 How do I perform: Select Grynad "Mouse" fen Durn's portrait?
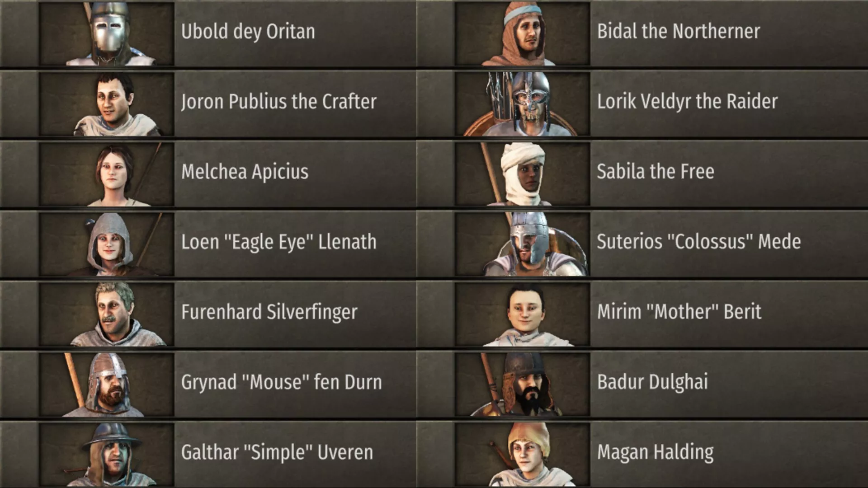point(107,385)
